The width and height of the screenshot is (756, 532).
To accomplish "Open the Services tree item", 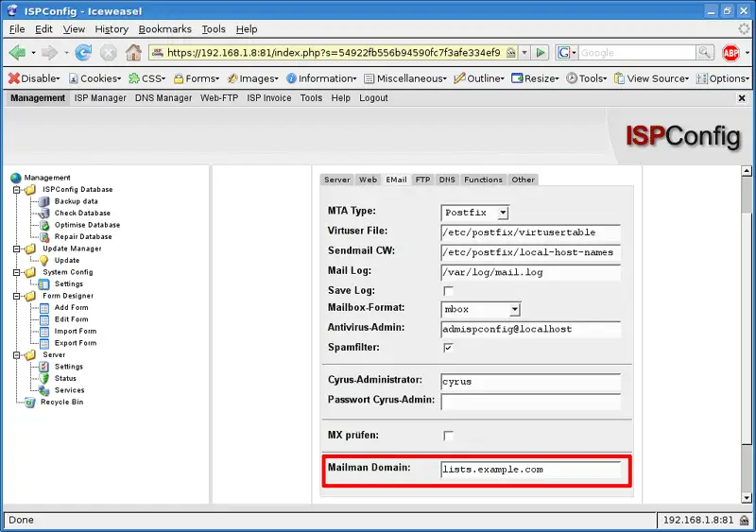I will [69, 390].
